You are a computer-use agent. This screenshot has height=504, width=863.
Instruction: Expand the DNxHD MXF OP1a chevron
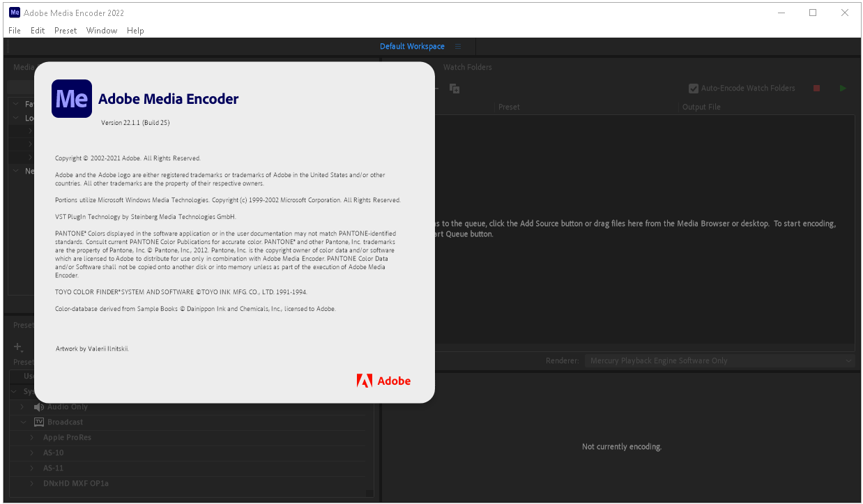tap(33, 484)
